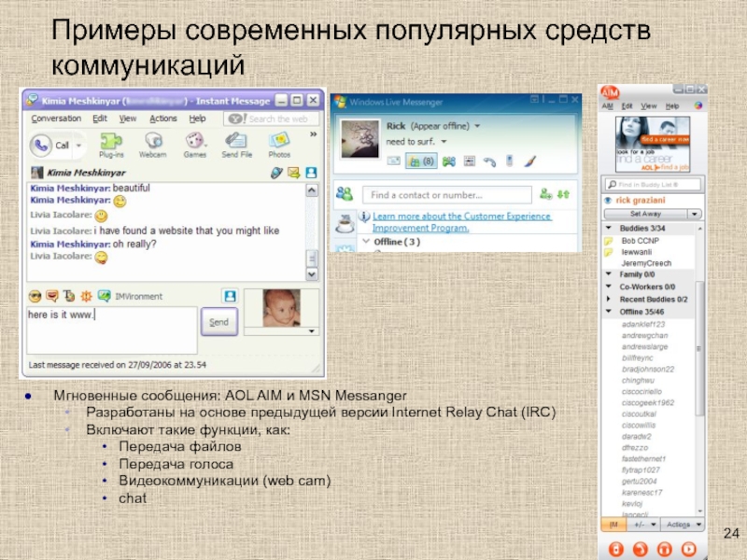747x560 pixels.
Task: Click the AIM career ad banner
Action: (653, 144)
